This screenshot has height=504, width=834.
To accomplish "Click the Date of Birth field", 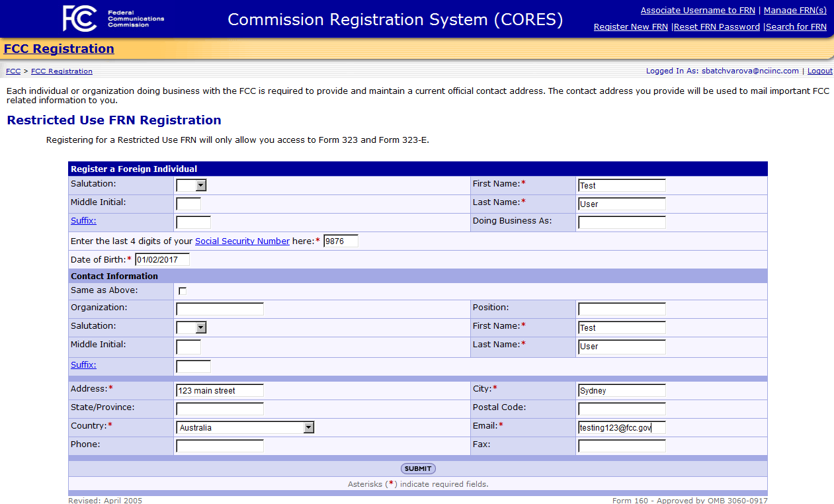I will 162,260.
